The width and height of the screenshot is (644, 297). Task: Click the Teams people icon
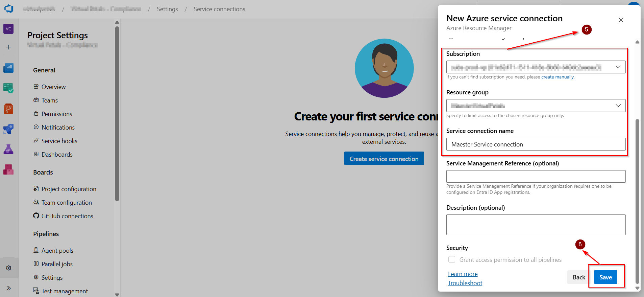[x=36, y=100]
